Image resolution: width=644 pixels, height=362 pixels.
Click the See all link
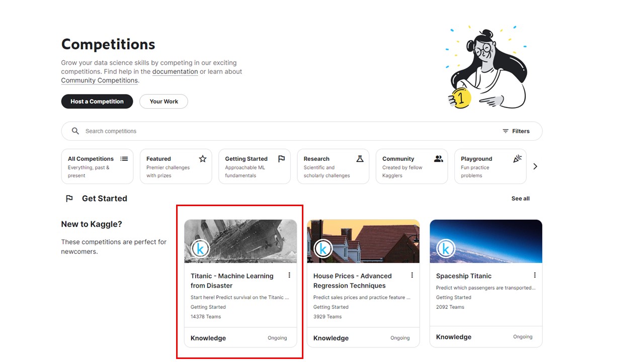pos(520,198)
